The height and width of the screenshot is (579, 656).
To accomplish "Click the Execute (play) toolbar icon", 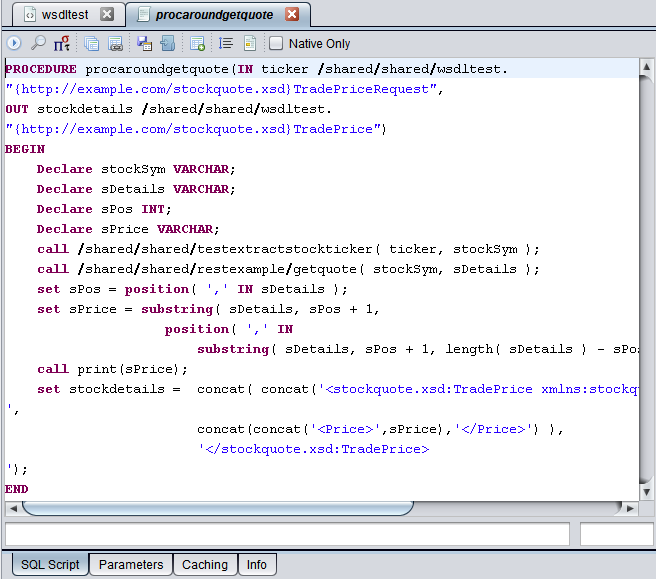I will [x=14, y=43].
